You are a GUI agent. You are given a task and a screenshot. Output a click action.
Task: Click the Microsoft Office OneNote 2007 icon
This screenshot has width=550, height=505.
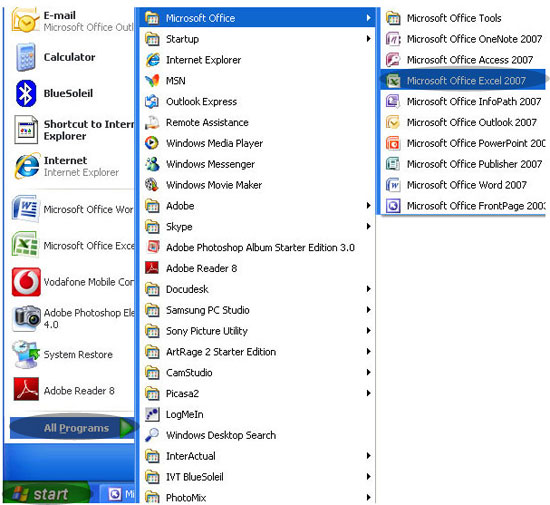[x=393, y=39]
